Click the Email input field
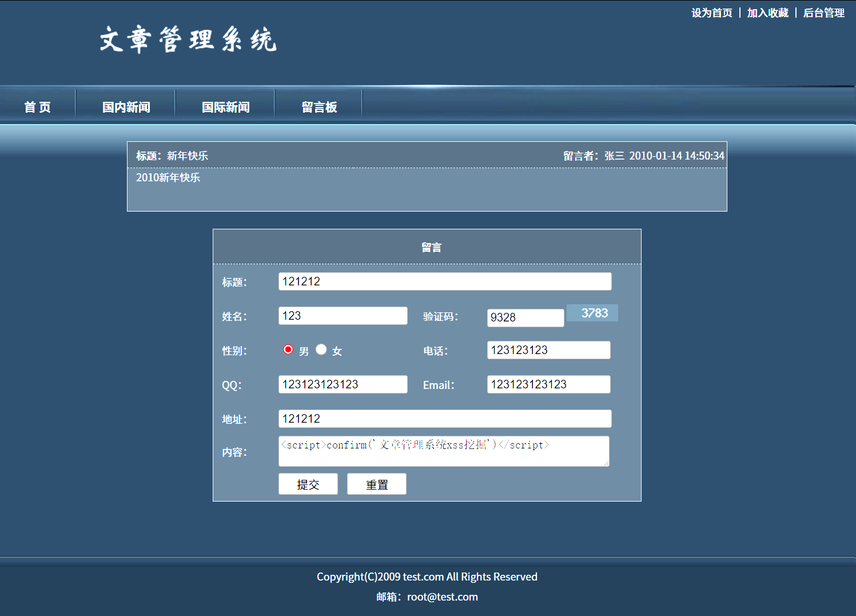The image size is (856, 616). [x=549, y=384]
